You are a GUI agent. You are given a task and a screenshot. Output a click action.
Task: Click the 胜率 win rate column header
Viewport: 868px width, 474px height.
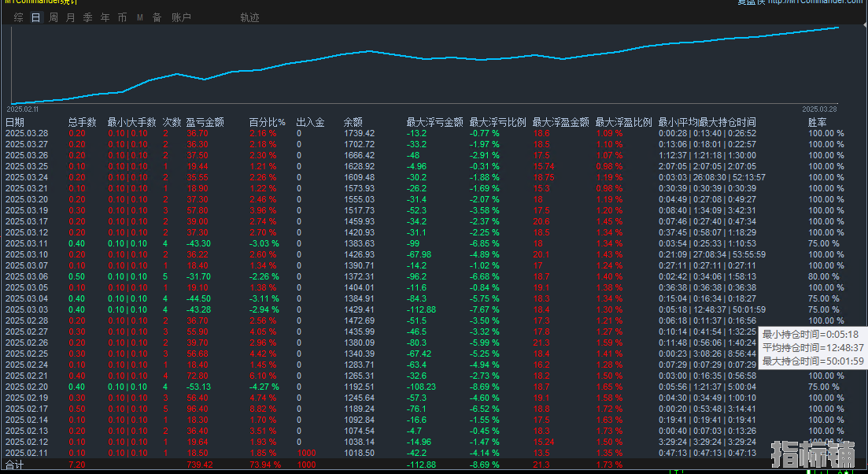click(817, 122)
